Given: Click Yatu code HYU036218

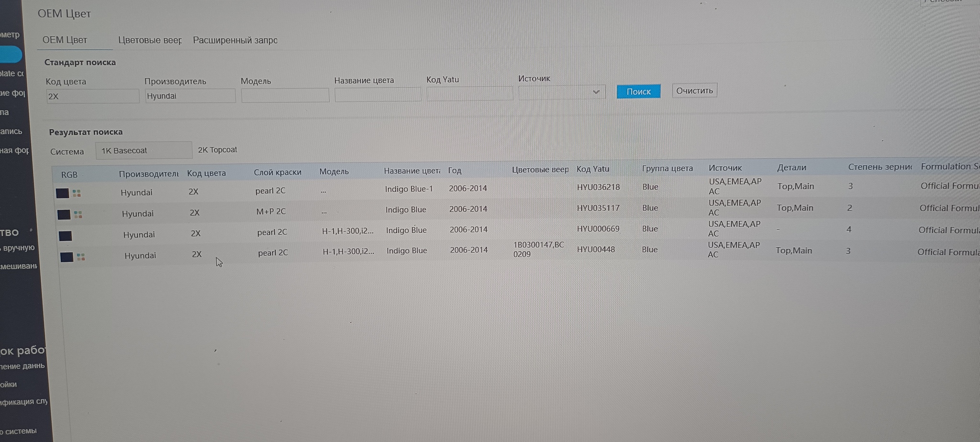Looking at the screenshot, I should (598, 187).
